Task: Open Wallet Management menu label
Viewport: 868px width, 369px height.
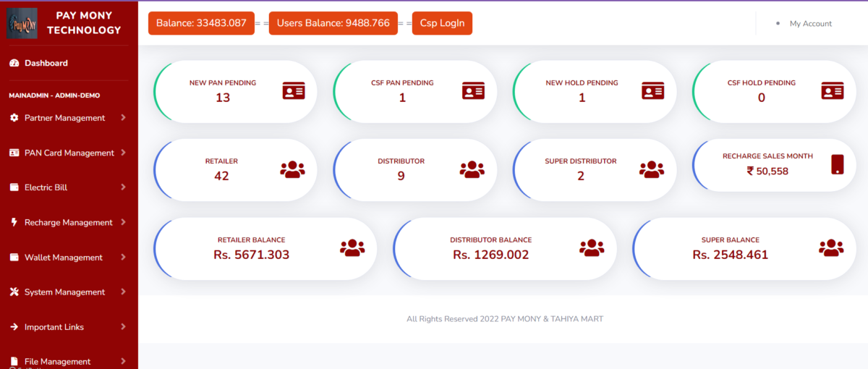Action: pyautogui.click(x=64, y=257)
